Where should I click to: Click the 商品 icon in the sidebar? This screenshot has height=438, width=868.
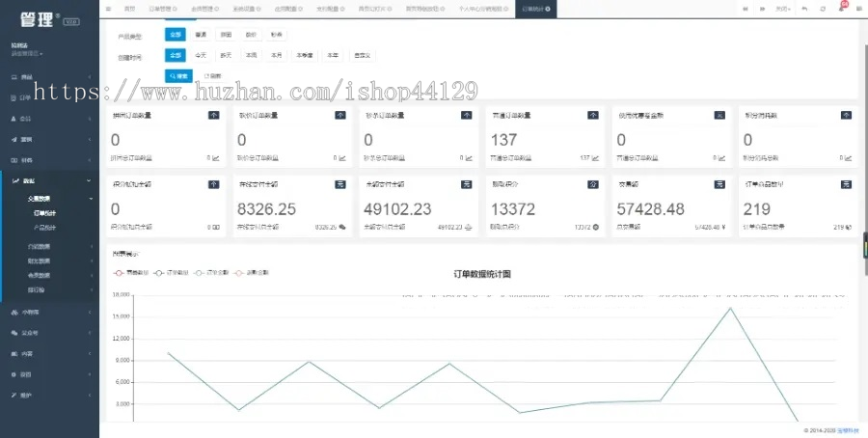coord(14,77)
